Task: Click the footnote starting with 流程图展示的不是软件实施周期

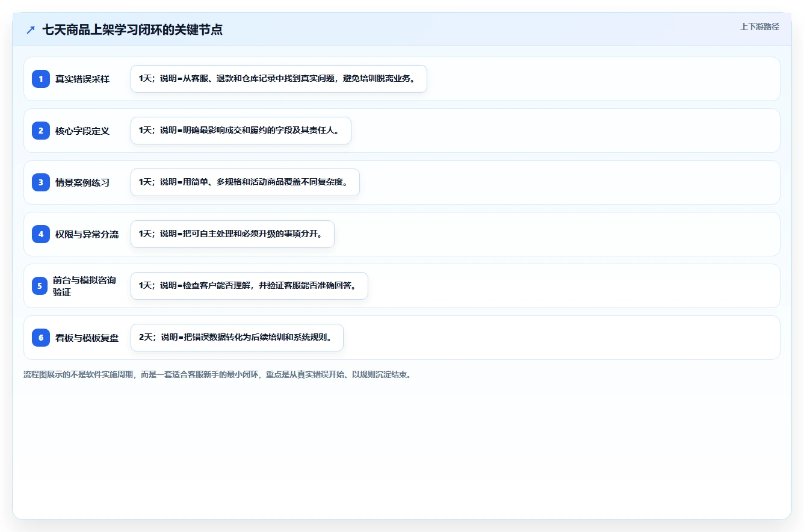Action: click(217, 374)
